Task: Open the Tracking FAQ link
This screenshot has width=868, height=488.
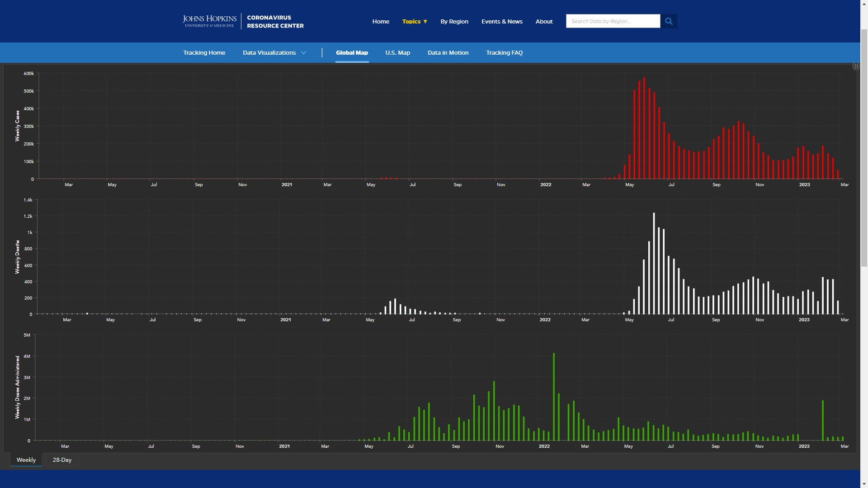Action: click(504, 53)
